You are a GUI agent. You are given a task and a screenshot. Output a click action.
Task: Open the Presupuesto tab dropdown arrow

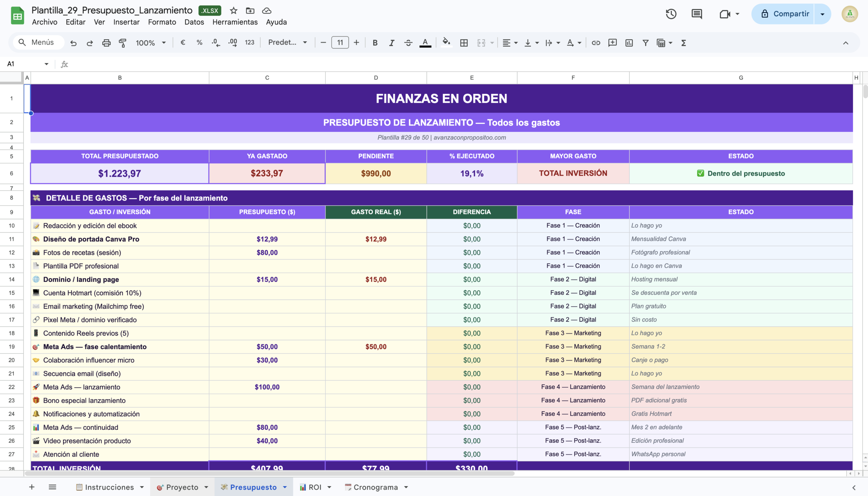click(285, 487)
